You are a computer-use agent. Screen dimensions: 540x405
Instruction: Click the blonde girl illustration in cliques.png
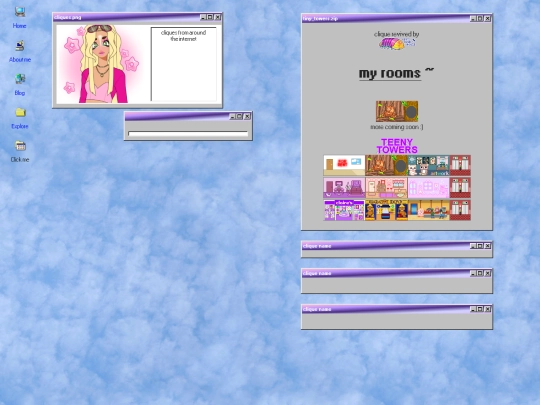click(x=102, y=64)
